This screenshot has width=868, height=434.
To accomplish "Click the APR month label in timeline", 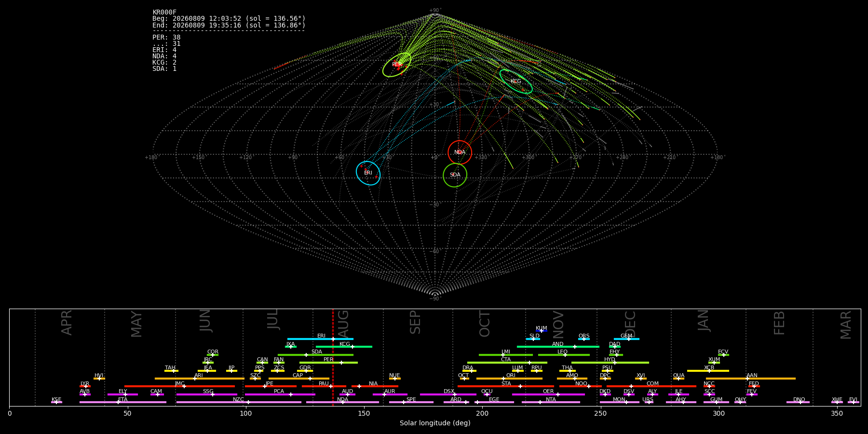I will (x=67, y=323).
